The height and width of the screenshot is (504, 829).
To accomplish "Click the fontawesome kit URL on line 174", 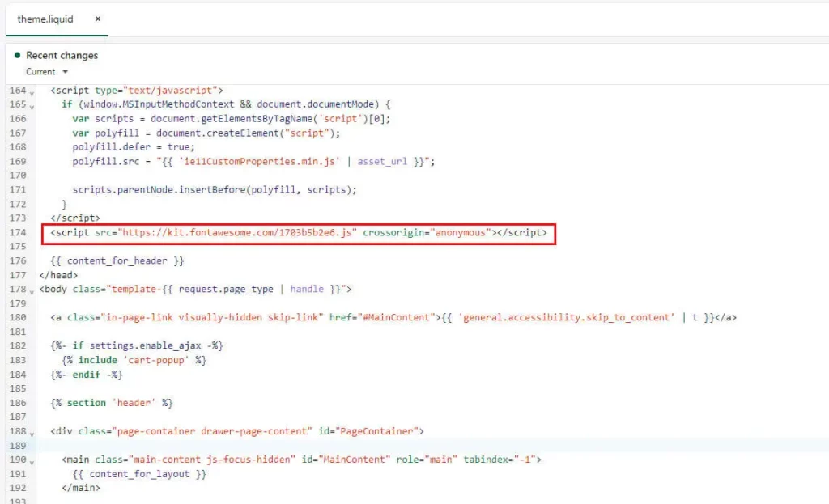I will 237,232.
